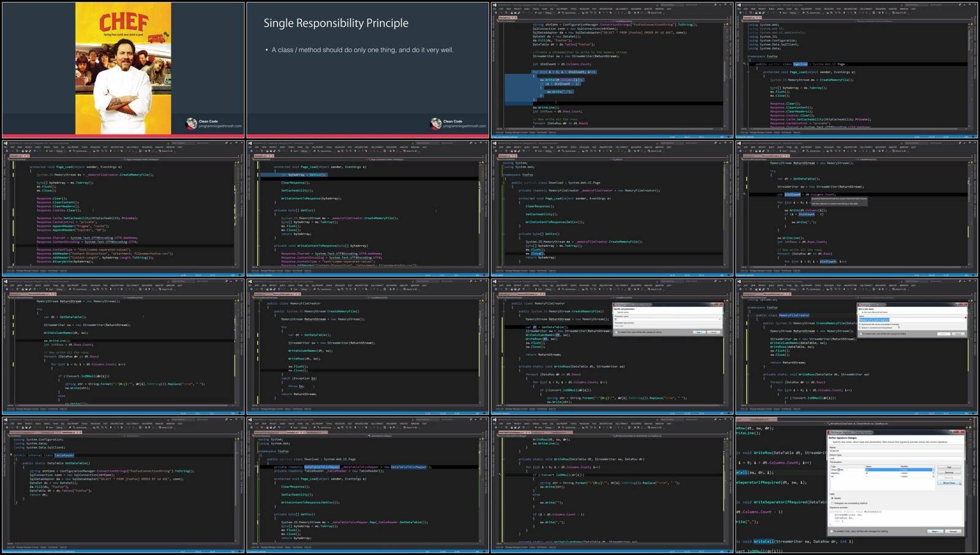
Task: Expand the Parameter name combo box in Introduce Parameter dialog
Action: pos(719,319)
